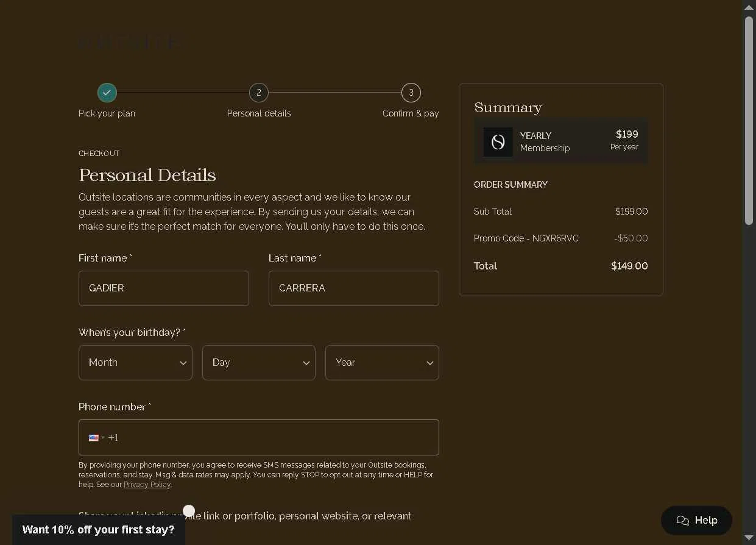The height and width of the screenshot is (545, 756).
Task: Open the Privacy Policy link
Action: click(x=147, y=485)
